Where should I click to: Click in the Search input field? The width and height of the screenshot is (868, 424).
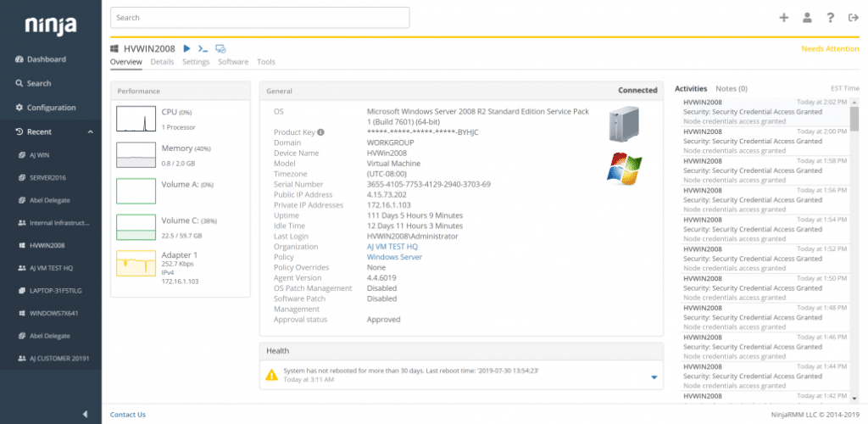[259, 18]
